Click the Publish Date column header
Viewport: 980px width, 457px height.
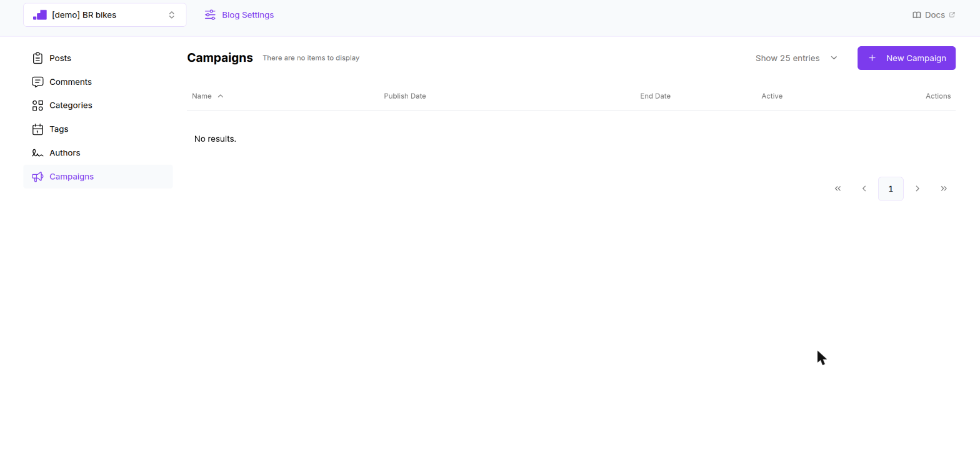(405, 96)
